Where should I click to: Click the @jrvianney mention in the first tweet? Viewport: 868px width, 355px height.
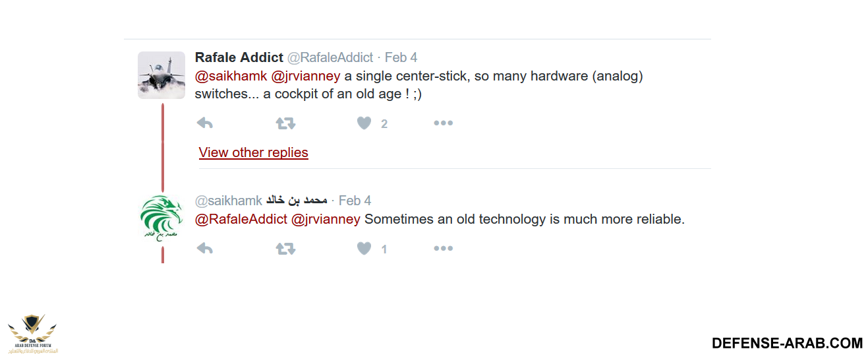coord(305,76)
